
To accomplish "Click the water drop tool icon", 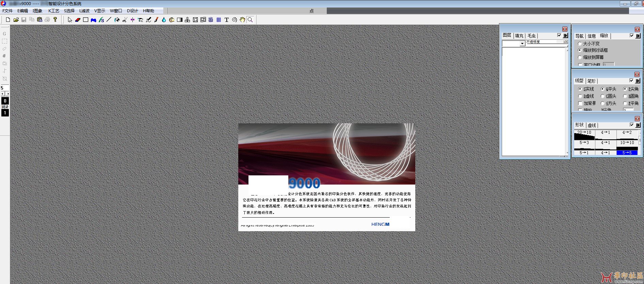I will [164, 20].
